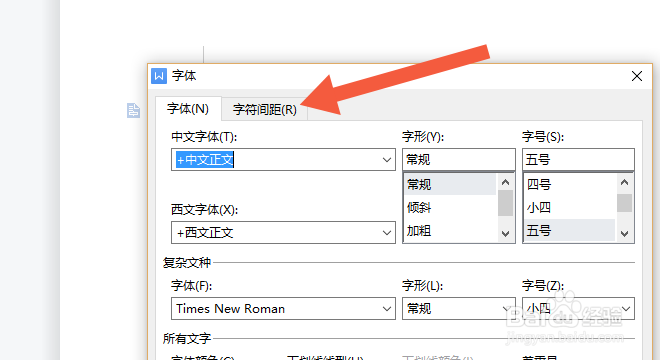Open the 字符间距(R) tab
The image size is (660, 360).
pyautogui.click(x=265, y=109)
